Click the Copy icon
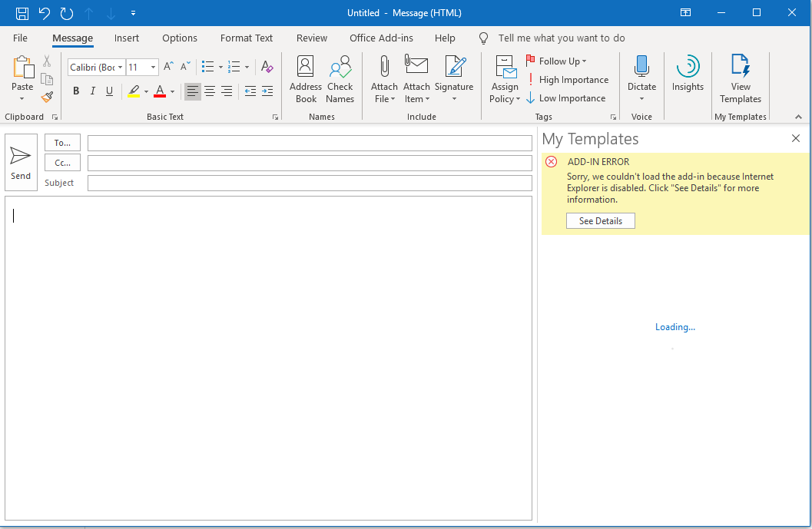Image resolution: width=812 pixels, height=529 pixels. click(x=47, y=78)
